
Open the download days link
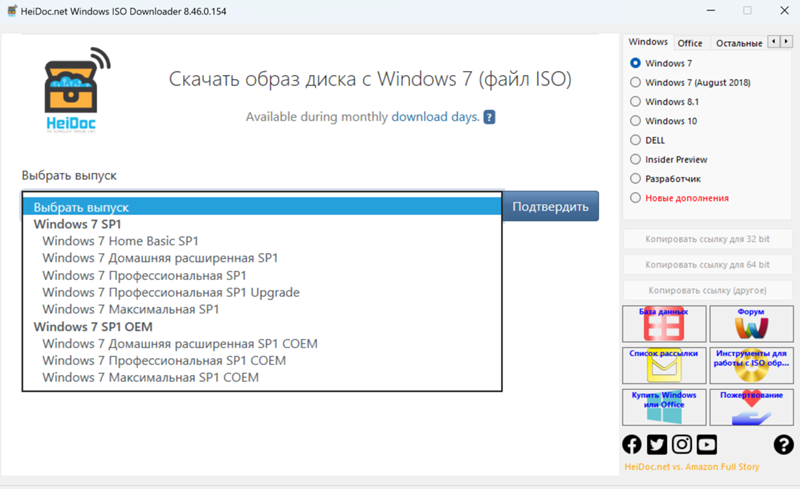[435, 117]
